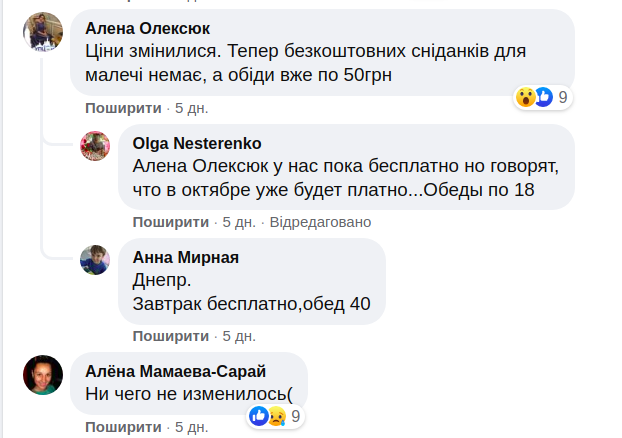Open reaction count on Алёна Мамаева-Сарай's comment
The image size is (622, 438).
(296, 415)
